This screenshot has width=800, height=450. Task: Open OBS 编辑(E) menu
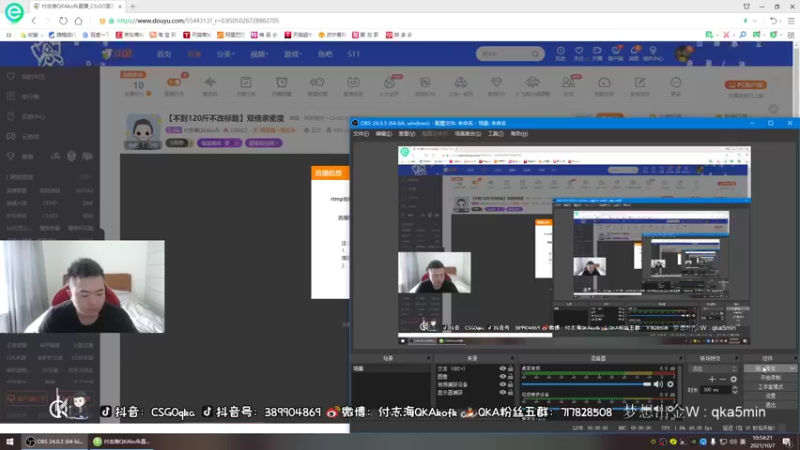point(384,134)
